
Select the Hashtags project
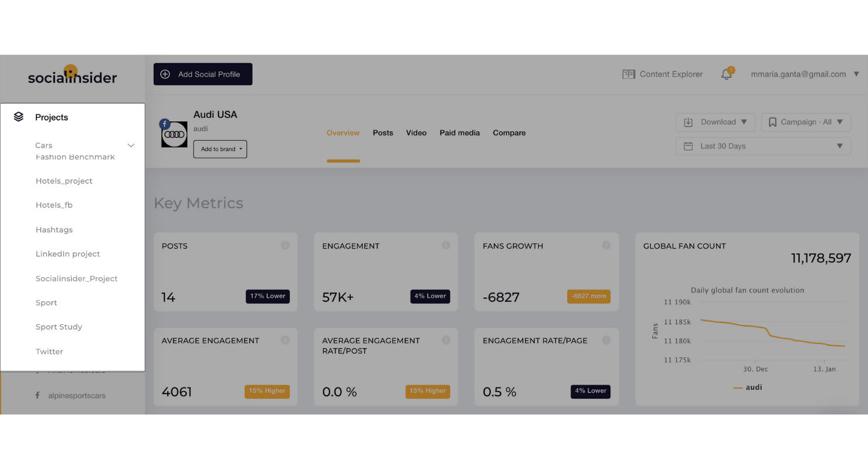pyautogui.click(x=54, y=230)
